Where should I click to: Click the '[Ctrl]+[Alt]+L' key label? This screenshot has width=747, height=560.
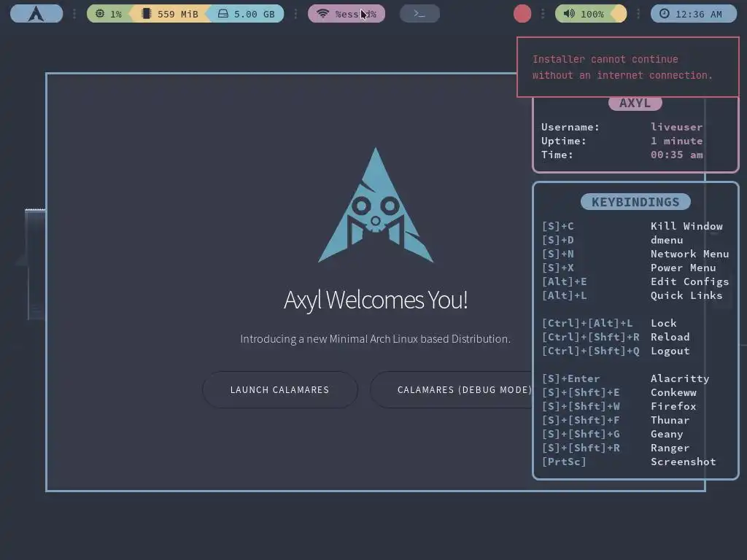pyautogui.click(x=587, y=323)
